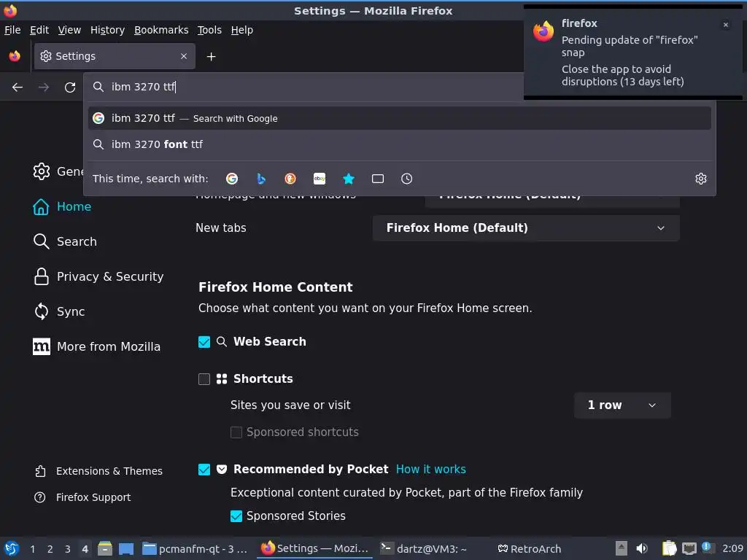The width and height of the screenshot is (747, 560).
Task: Switch to virtual desktop 1
Action: [32, 549]
